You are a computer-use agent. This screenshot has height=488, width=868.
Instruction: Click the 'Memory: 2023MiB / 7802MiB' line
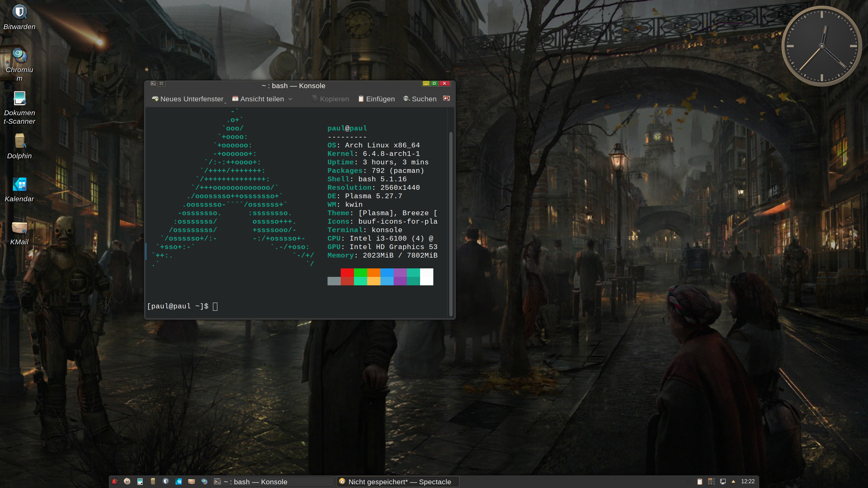(x=382, y=256)
